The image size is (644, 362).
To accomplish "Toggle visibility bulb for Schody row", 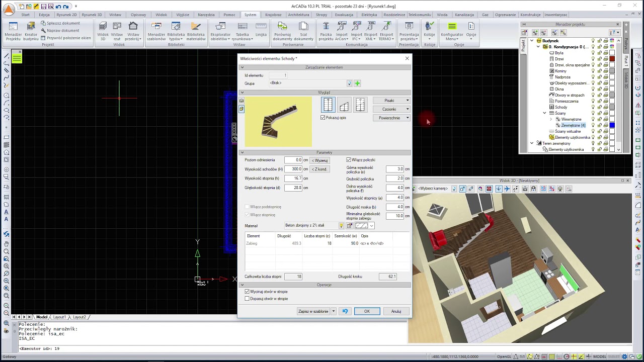I will [593, 107].
